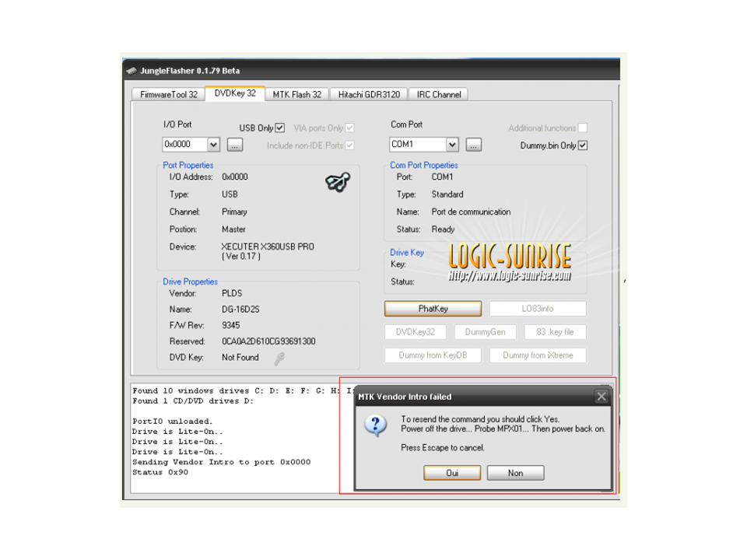This screenshot has height=560, width=747.
Task: Toggle the VIA ports Only checkbox
Action: click(349, 128)
